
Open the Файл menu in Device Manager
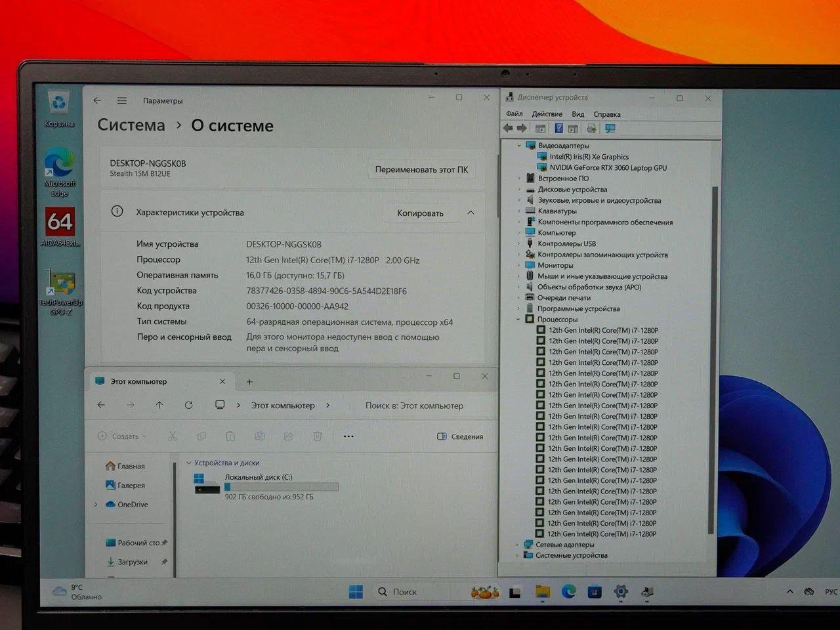point(514,114)
